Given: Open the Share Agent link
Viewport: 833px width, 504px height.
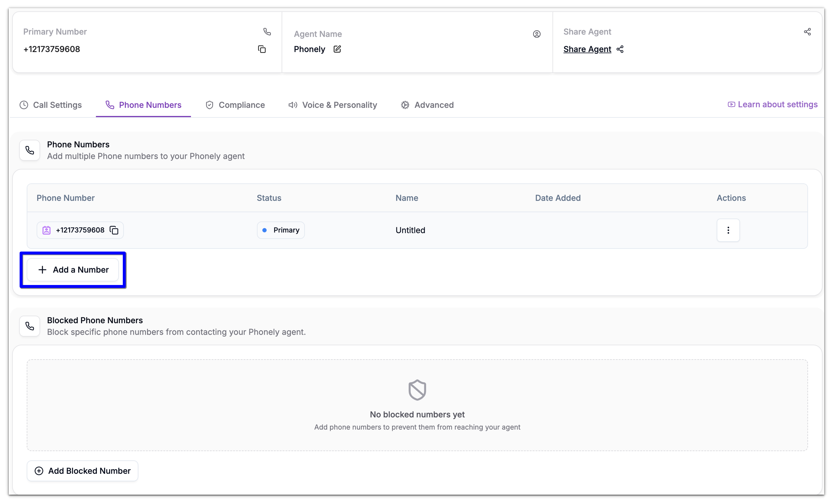Looking at the screenshot, I should [x=587, y=49].
